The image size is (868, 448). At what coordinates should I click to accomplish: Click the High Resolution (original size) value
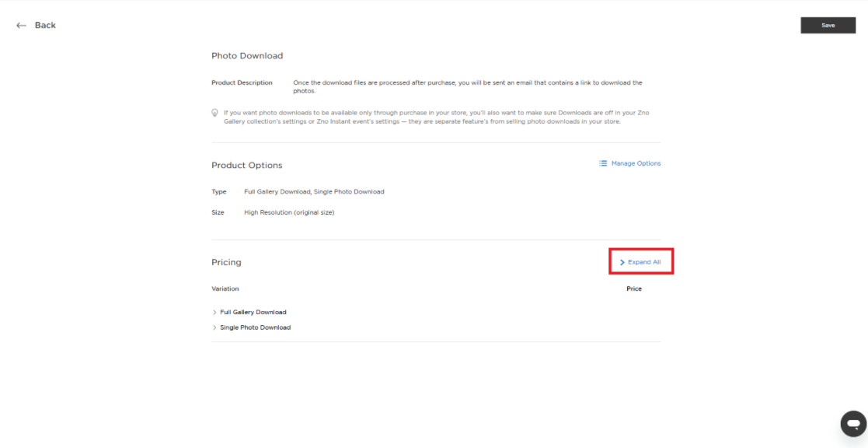(x=289, y=212)
